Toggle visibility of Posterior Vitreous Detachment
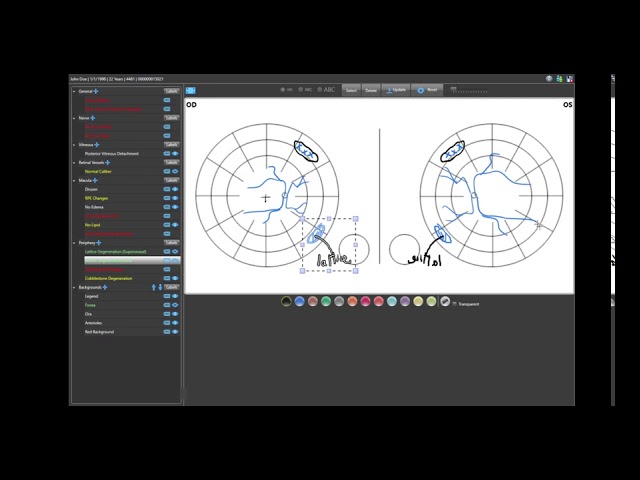The height and width of the screenshot is (480, 640). pyautogui.click(x=175, y=154)
